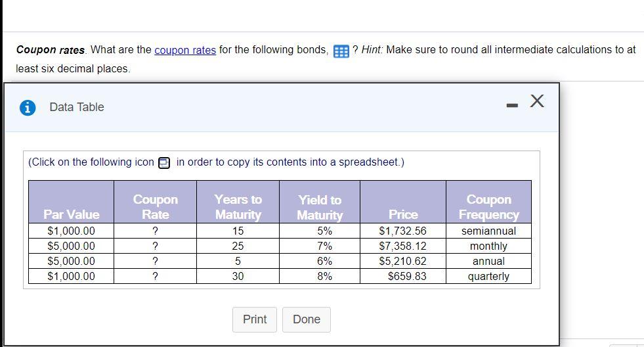Select the Years to Maturity header

238,202
